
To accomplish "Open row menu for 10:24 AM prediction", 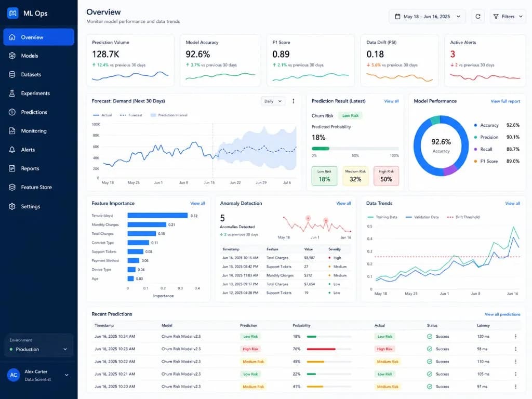I will coord(516,336).
